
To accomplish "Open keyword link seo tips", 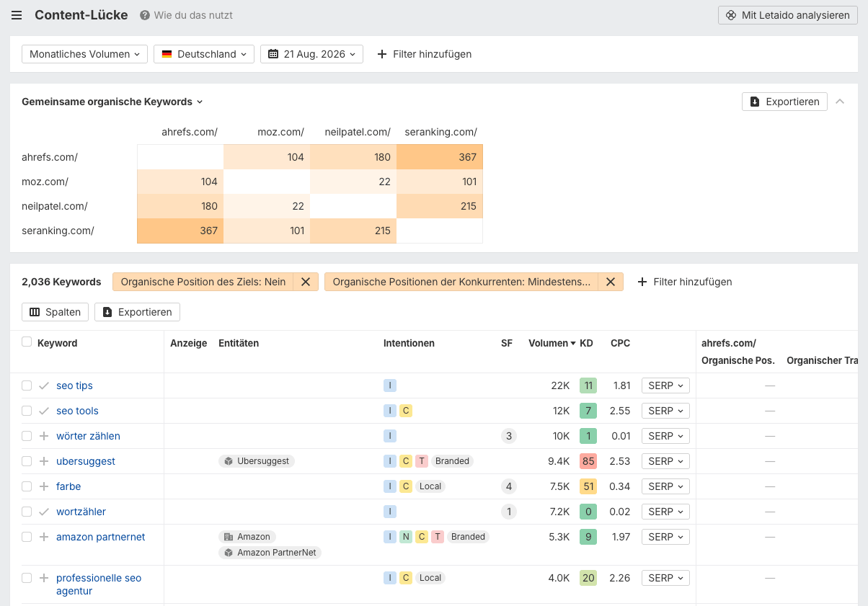I will pos(74,386).
